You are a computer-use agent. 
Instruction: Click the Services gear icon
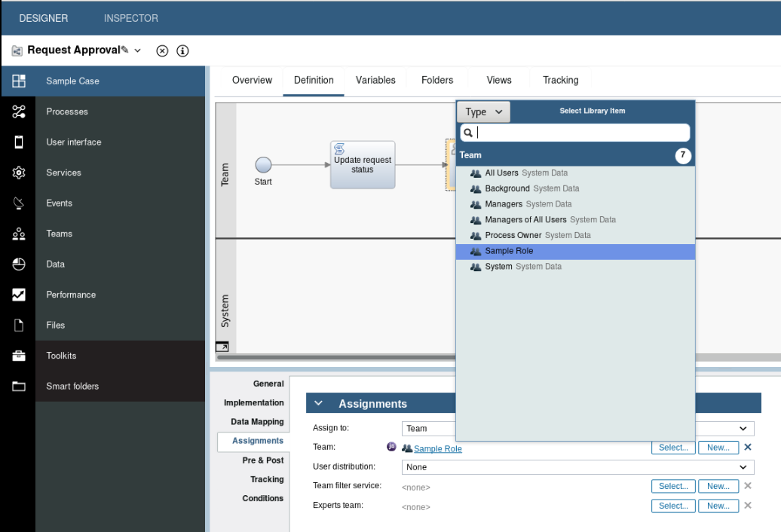18,173
